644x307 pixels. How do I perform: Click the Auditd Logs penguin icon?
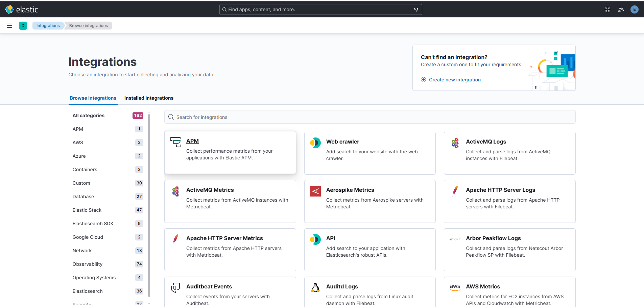[x=315, y=288]
